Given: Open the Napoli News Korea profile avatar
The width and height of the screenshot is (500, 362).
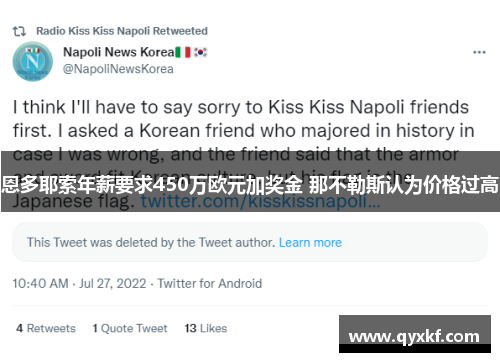Looking at the screenshot, I should tap(33, 61).
